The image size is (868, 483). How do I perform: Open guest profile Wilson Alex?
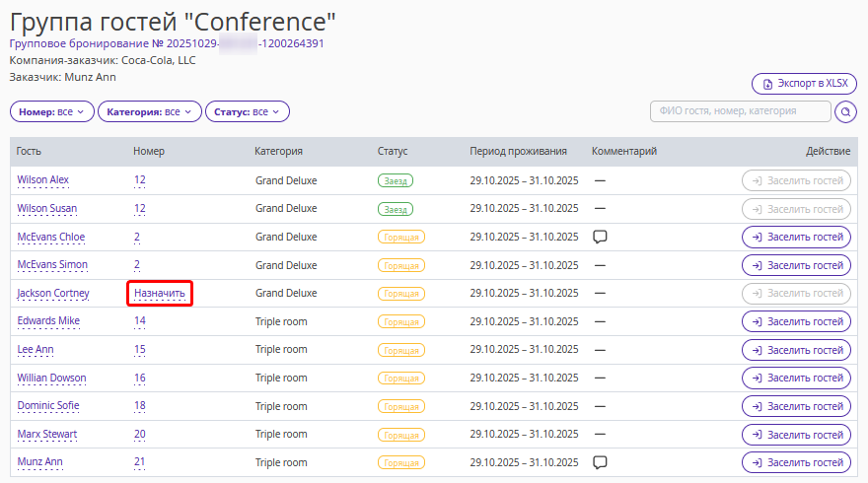tap(43, 180)
